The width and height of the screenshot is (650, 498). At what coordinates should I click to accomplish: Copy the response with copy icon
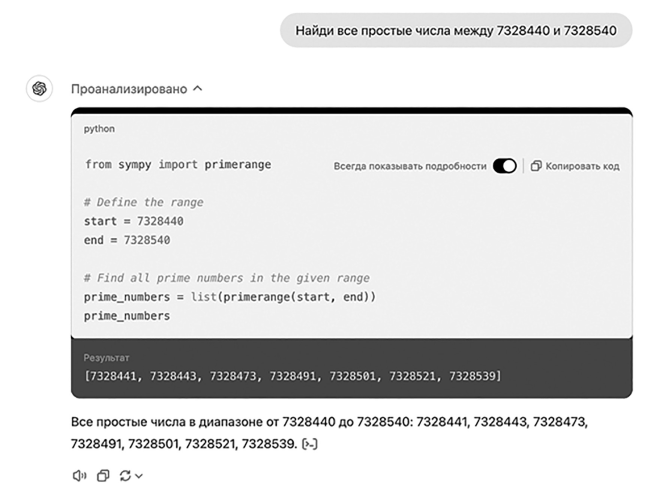[x=103, y=476]
